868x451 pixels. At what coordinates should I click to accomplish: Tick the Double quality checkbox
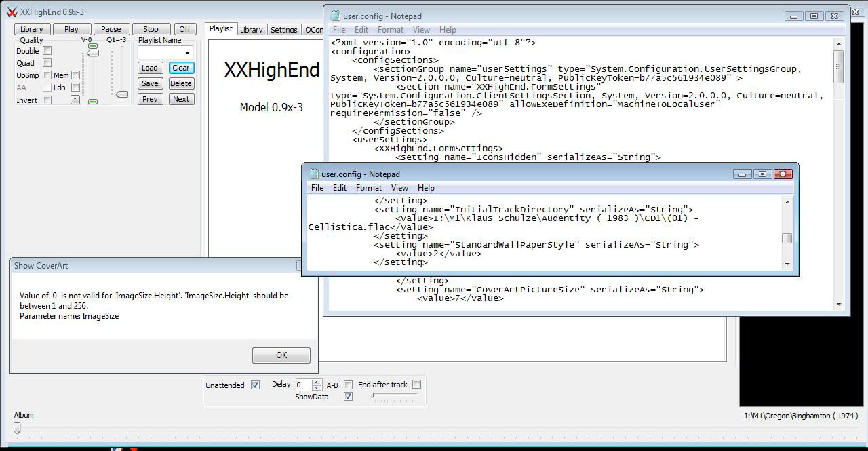click(47, 51)
